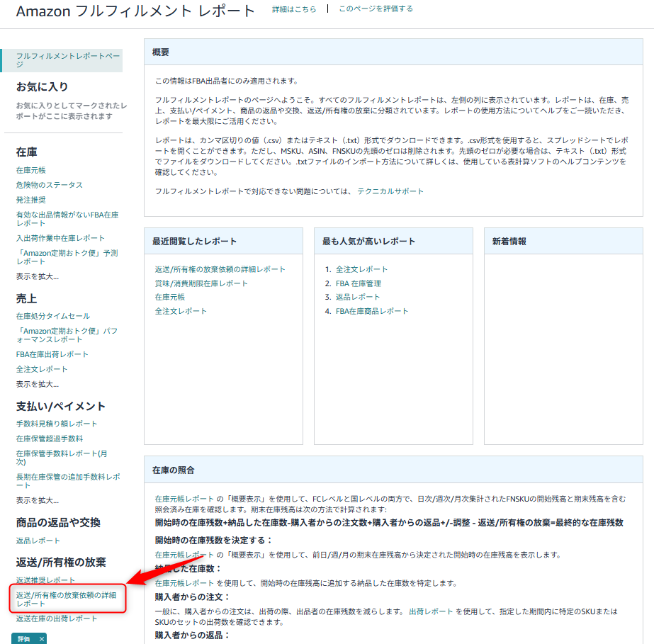
Task: Open 発注推奨 report in sidebar
Action: click(31, 200)
